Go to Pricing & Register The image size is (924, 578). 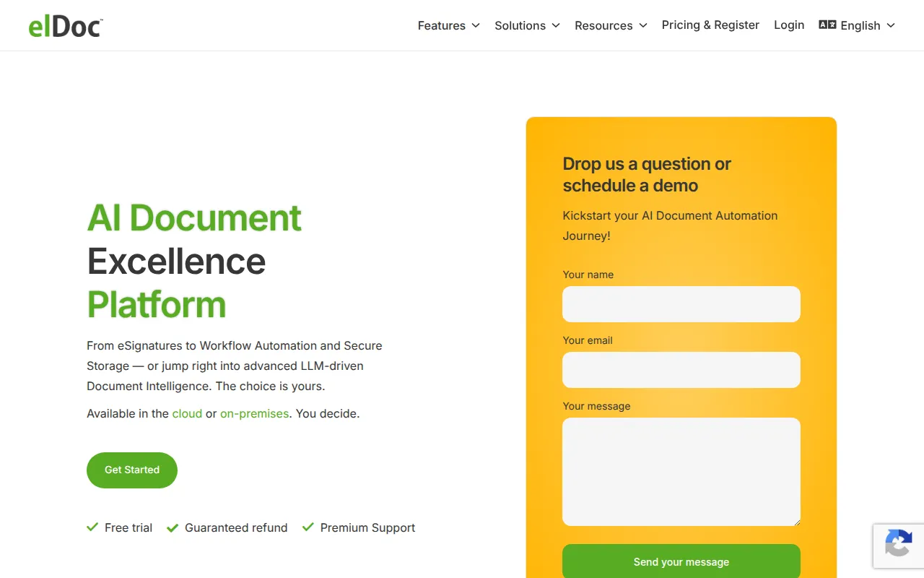(x=710, y=25)
